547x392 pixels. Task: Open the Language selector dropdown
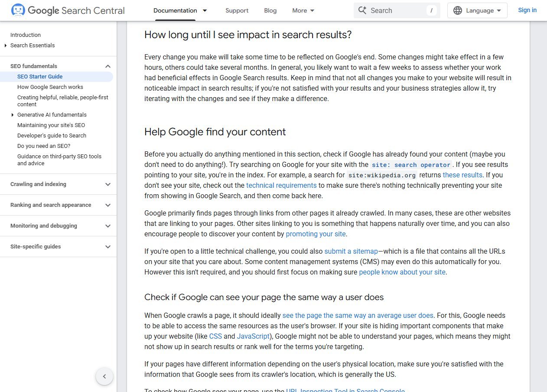coord(477,10)
